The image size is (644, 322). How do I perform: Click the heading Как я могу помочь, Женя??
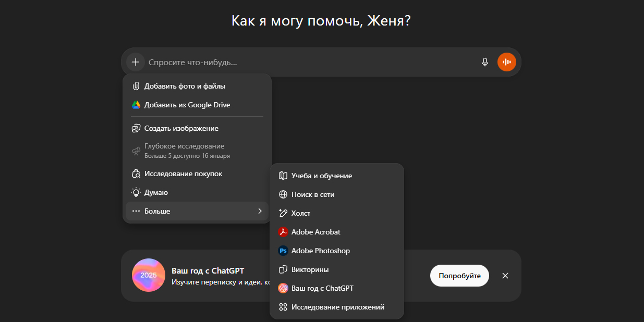321,21
